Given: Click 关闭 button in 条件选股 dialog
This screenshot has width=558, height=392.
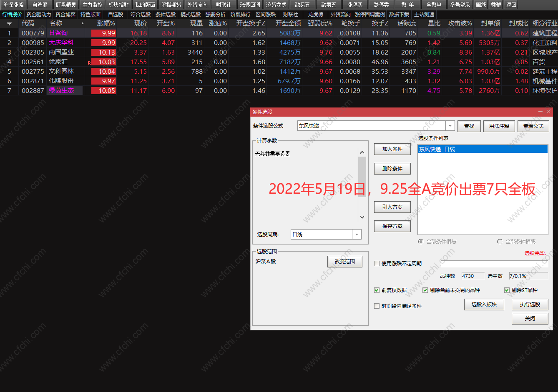Looking at the screenshot, I should click(x=530, y=319).
